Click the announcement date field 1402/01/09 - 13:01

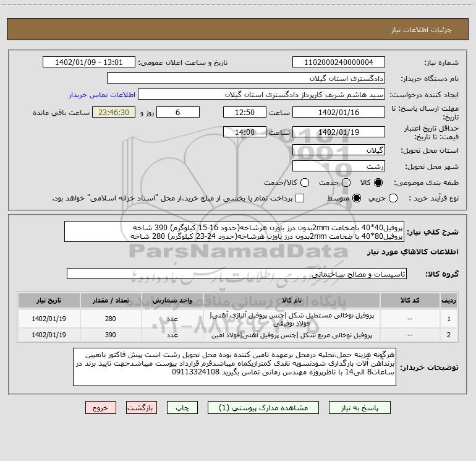tap(88, 62)
